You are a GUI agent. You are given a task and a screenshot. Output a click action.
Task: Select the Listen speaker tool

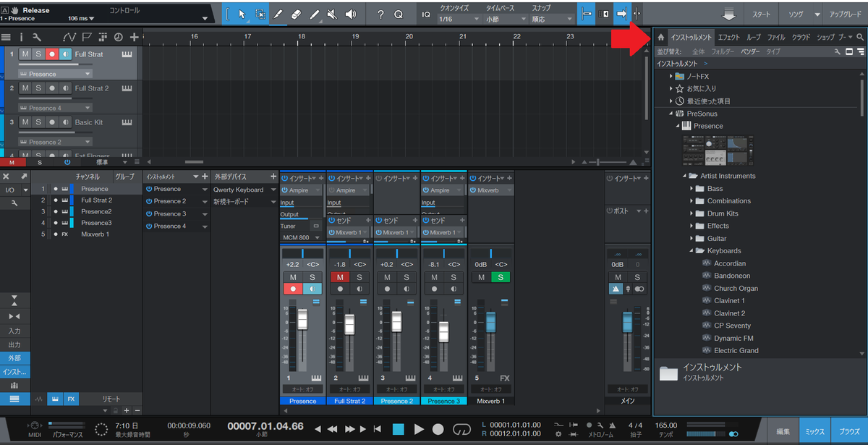click(351, 14)
